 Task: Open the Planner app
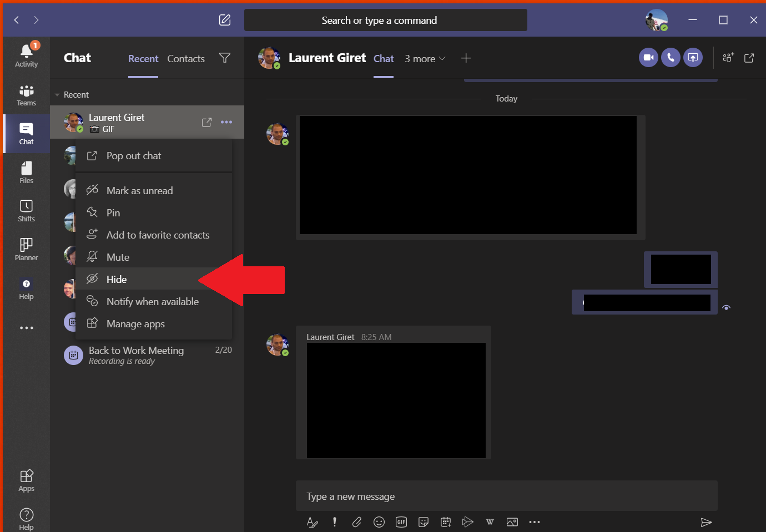[26, 250]
